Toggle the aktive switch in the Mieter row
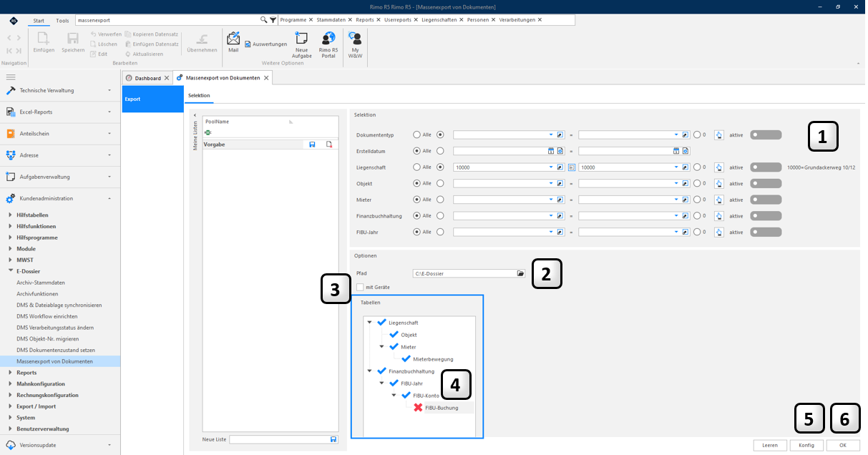Viewport: 868px width, 455px height. [766, 200]
